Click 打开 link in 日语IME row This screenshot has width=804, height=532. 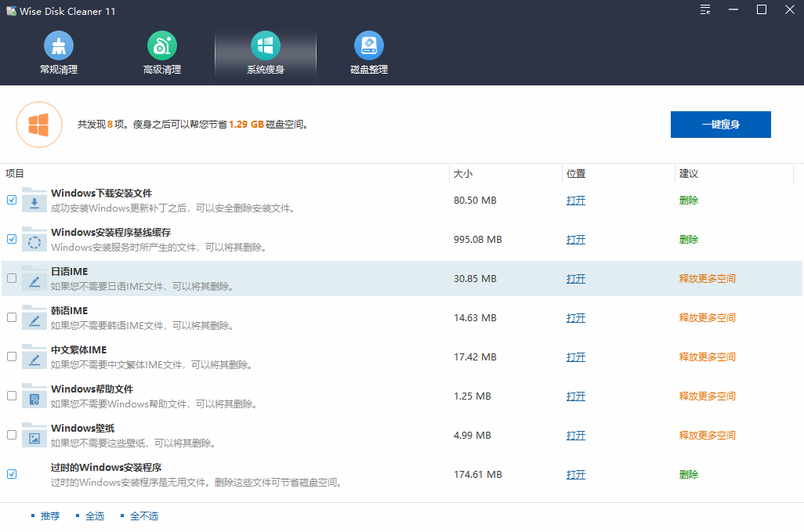click(576, 279)
